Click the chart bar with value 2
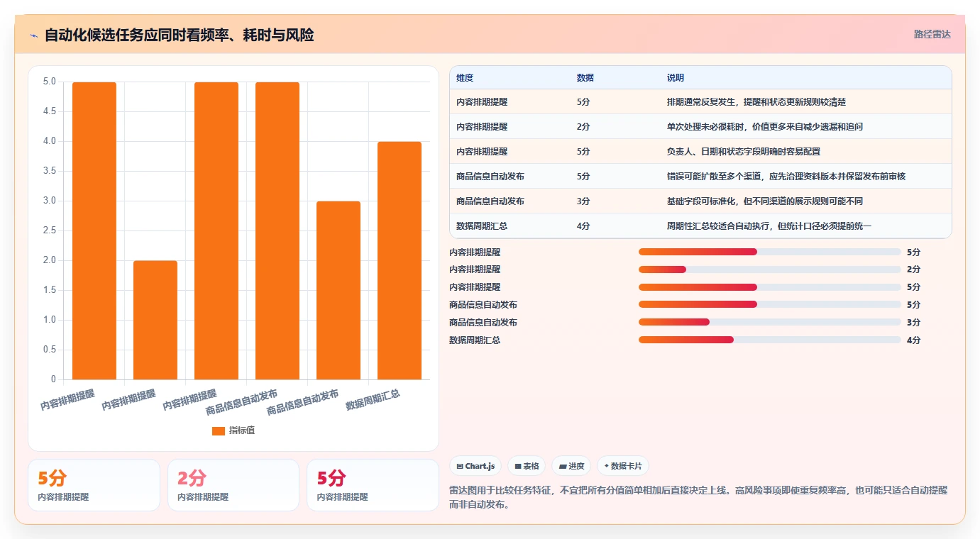 155,320
